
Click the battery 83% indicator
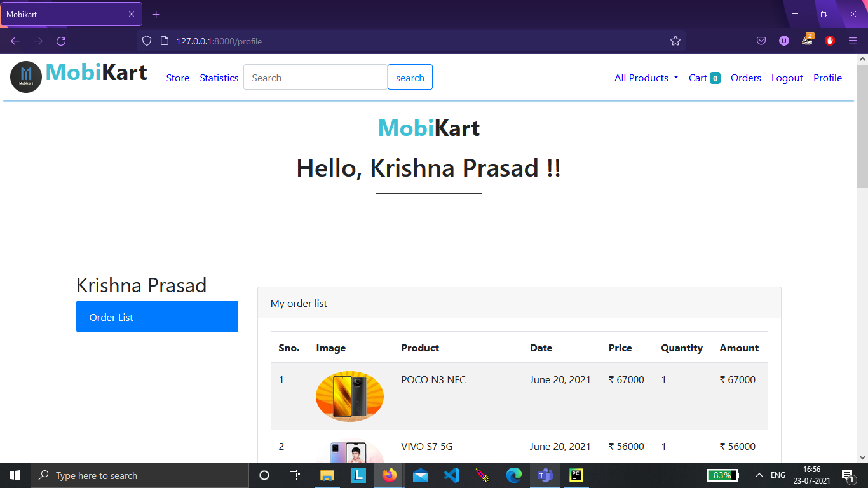click(x=723, y=475)
